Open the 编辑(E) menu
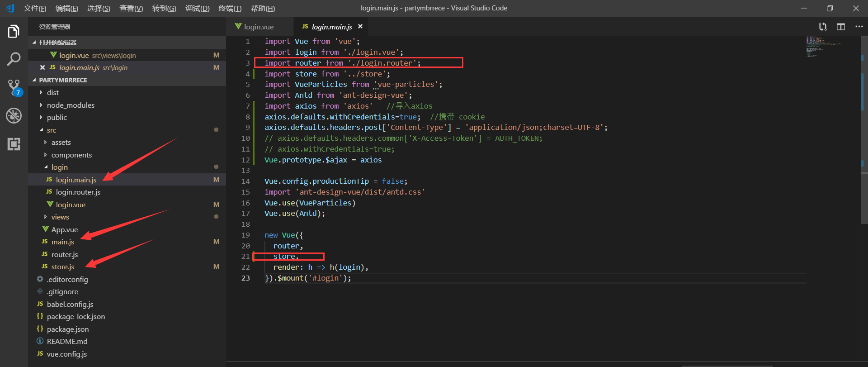Image resolution: width=868 pixels, height=367 pixels. (66, 8)
